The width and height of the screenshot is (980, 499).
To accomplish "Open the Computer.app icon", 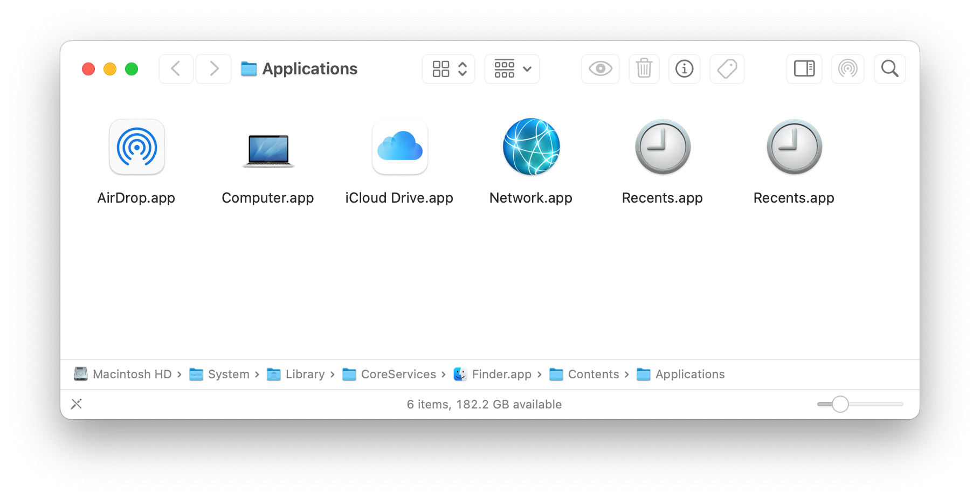I will pos(268,150).
